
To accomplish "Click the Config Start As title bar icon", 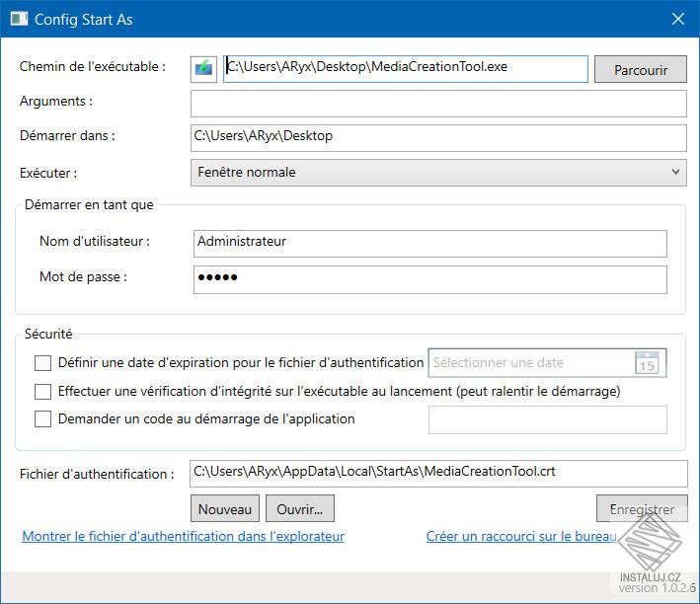I will pos(19,19).
